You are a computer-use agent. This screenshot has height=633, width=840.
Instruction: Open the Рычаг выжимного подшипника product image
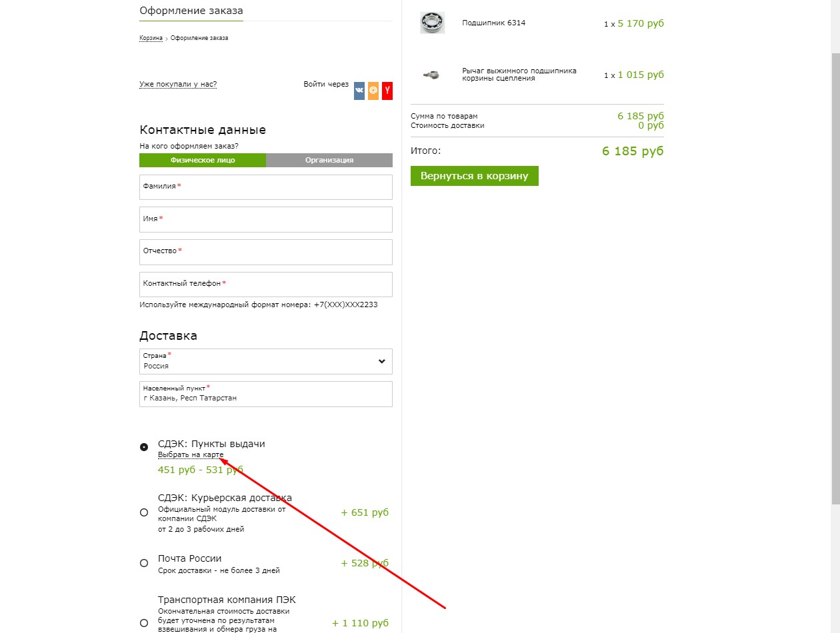pyautogui.click(x=432, y=75)
